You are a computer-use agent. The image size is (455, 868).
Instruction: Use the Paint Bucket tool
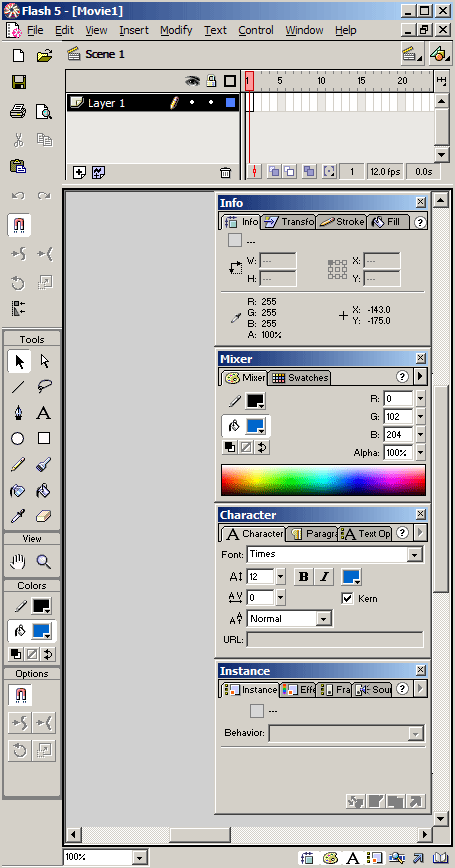click(44, 490)
